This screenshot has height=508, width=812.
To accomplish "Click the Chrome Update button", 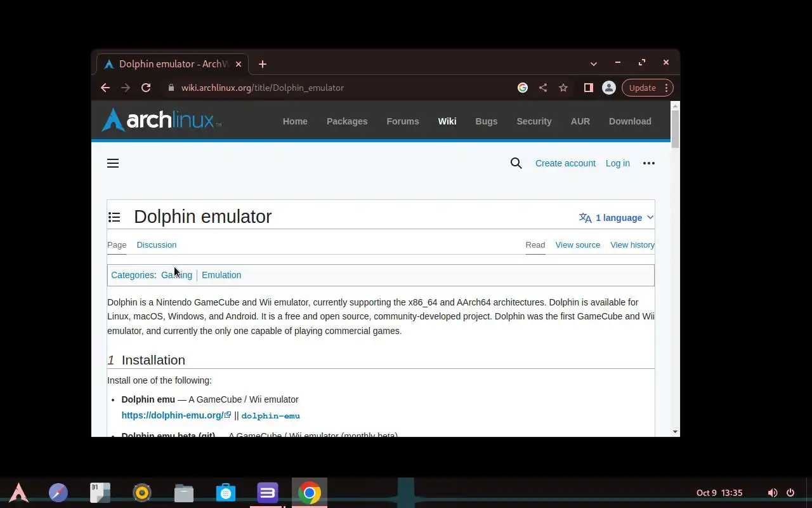I will point(642,88).
